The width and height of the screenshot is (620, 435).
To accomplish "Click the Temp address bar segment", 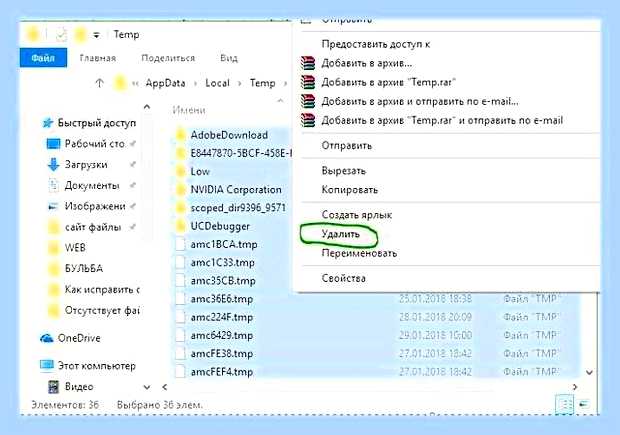I will pyautogui.click(x=262, y=83).
